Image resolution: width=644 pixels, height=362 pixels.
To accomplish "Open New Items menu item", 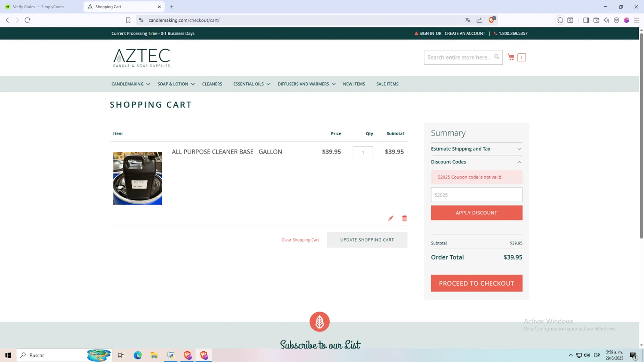I will tap(354, 84).
